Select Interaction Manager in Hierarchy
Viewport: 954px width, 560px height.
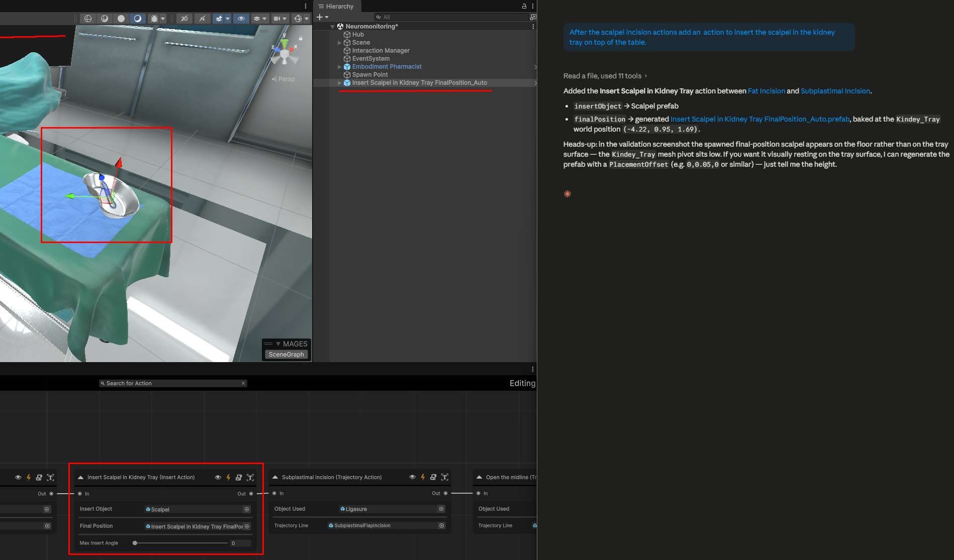click(380, 51)
